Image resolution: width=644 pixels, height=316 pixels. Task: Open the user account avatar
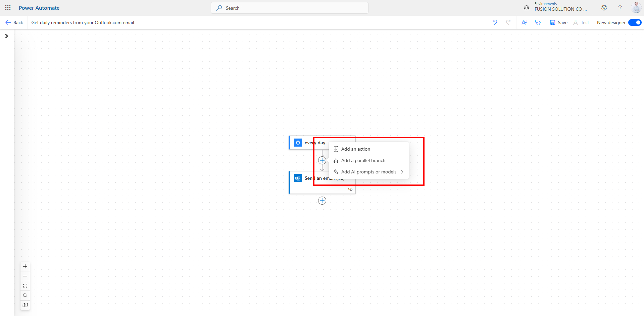[636, 8]
